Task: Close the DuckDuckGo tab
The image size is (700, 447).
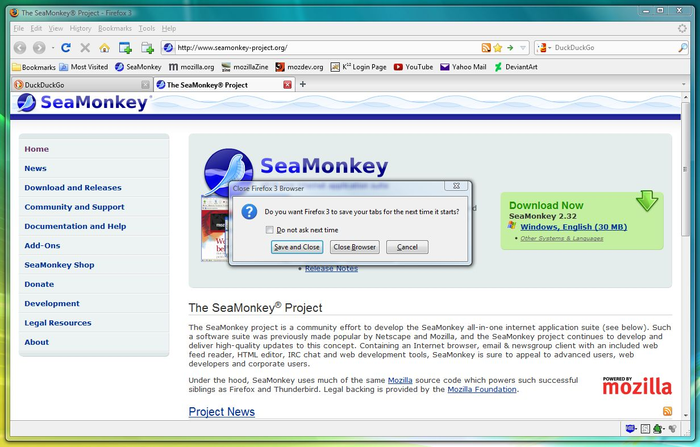Action: pyautogui.click(x=145, y=85)
